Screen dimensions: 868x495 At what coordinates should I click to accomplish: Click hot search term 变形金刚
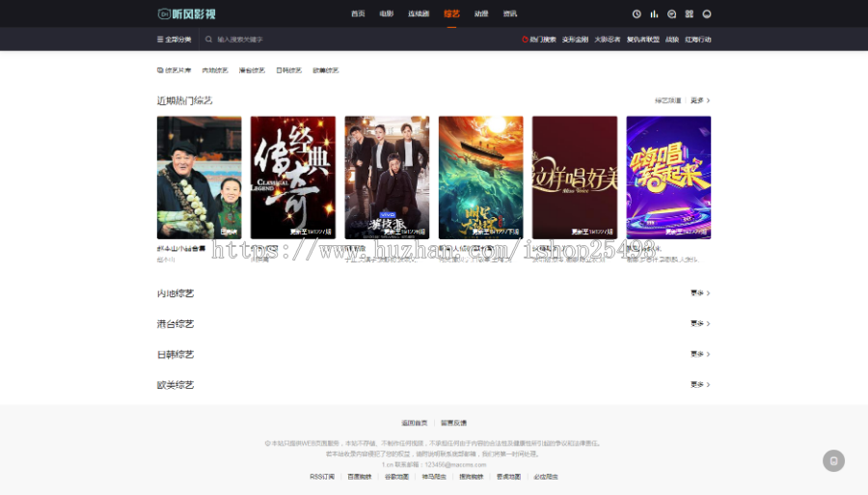tap(575, 40)
